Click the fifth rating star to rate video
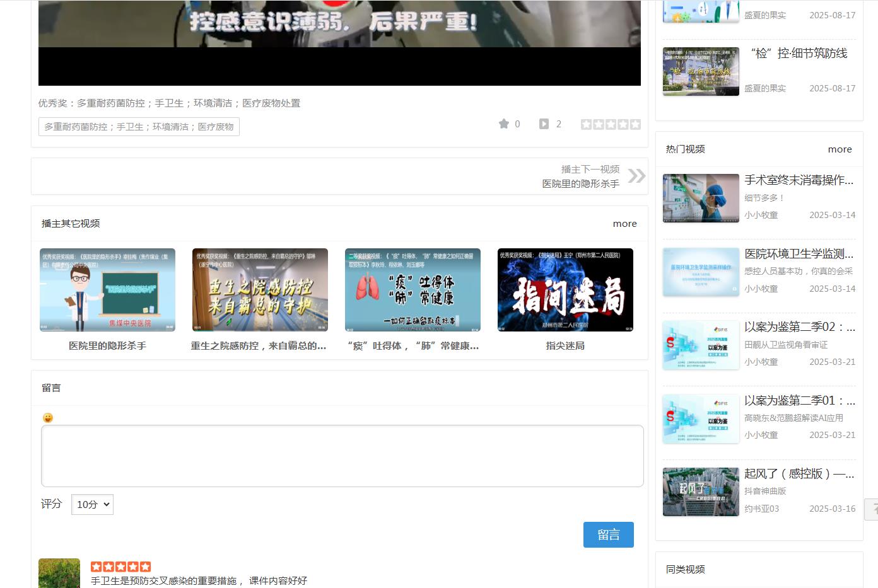The image size is (878, 588). tap(635, 124)
